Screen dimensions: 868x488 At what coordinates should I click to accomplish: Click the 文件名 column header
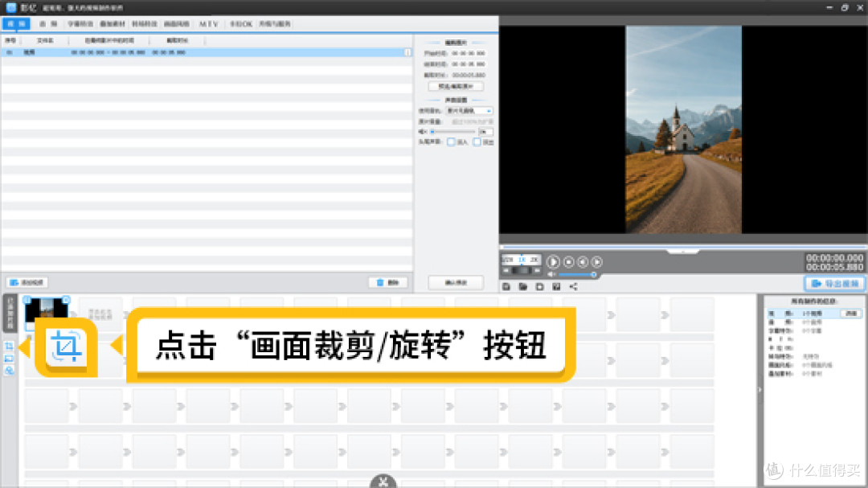click(45, 40)
